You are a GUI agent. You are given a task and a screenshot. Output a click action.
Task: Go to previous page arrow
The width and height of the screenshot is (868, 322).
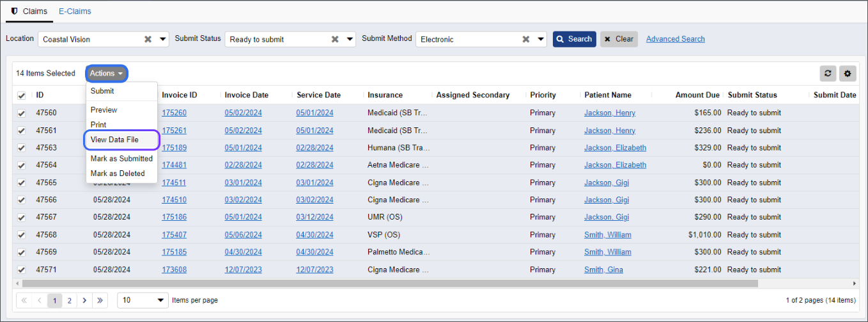pos(40,300)
